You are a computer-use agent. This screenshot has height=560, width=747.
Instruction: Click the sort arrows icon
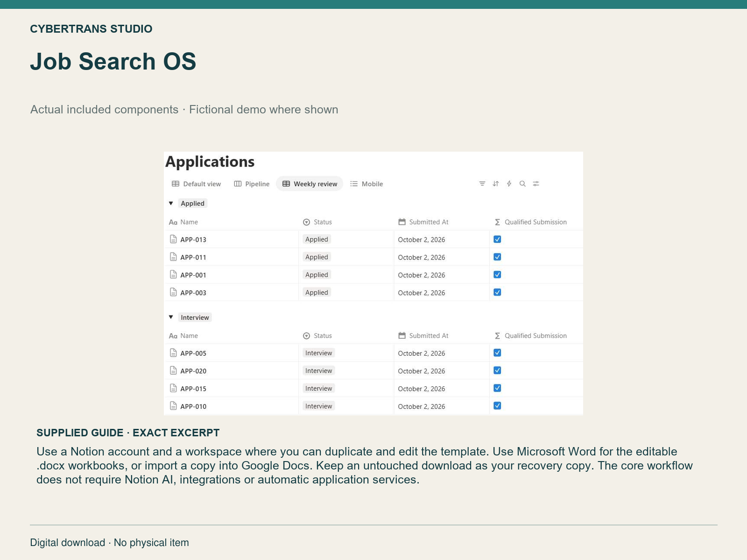(496, 184)
